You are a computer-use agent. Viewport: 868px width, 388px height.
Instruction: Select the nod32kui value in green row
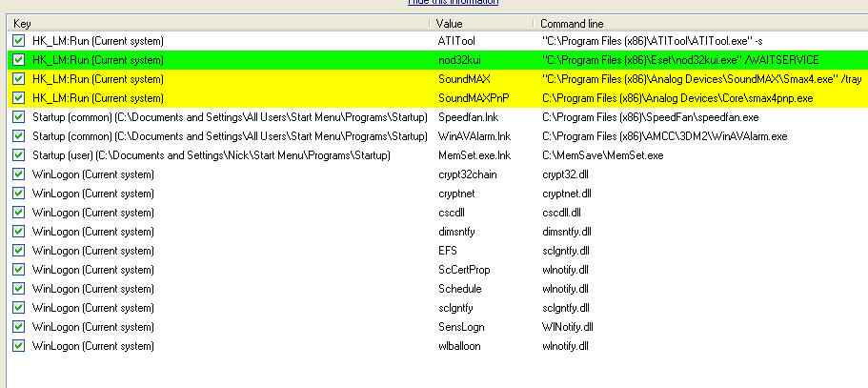point(458,60)
